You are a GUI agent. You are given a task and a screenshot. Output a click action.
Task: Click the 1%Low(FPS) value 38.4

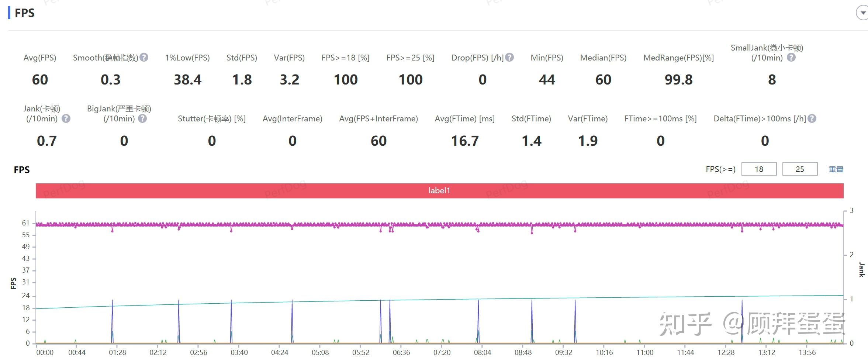187,80
